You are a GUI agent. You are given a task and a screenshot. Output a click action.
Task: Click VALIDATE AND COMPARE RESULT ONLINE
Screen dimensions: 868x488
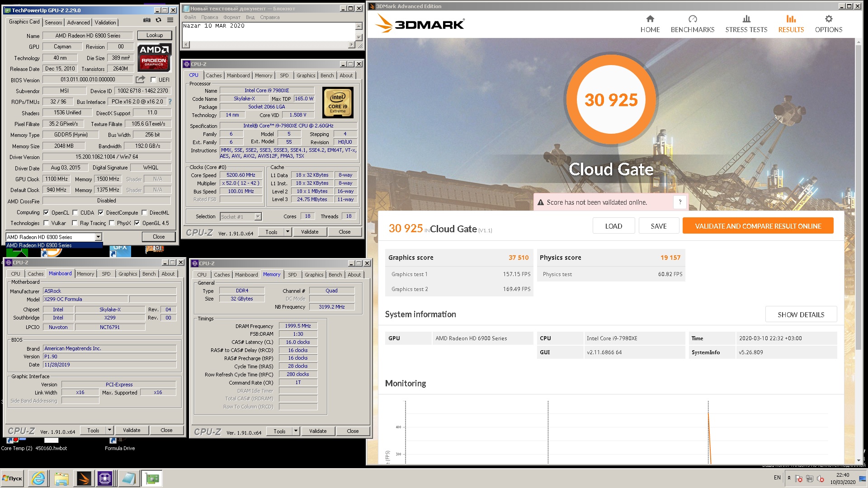point(758,226)
